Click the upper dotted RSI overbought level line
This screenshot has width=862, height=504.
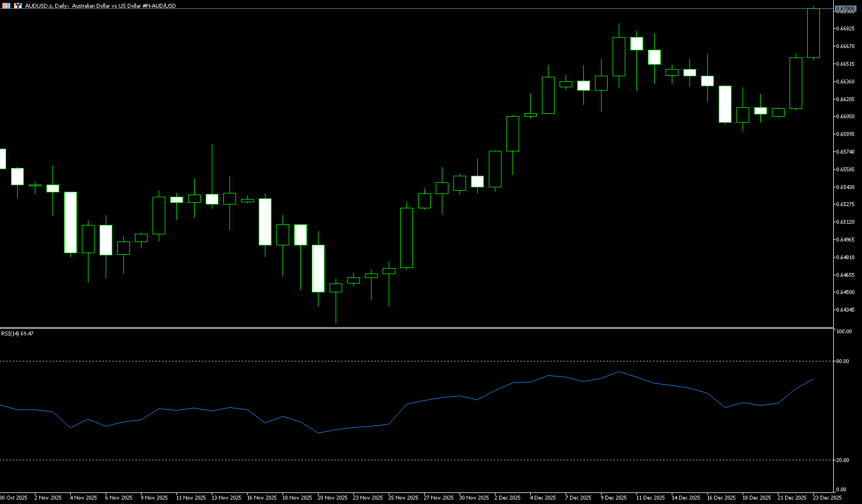point(415,361)
